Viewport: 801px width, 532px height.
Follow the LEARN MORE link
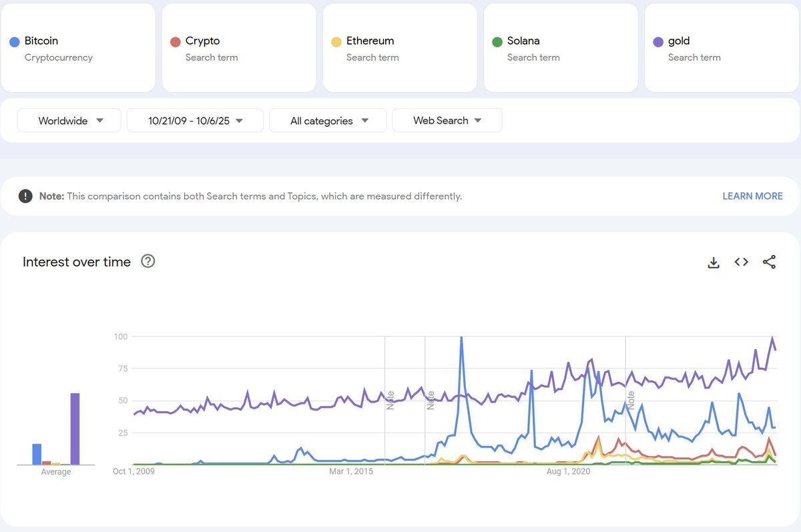(x=752, y=196)
